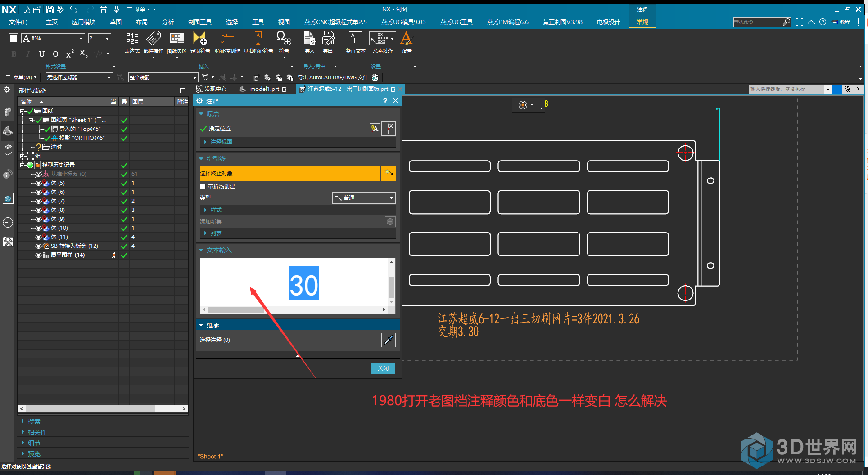The height and width of the screenshot is (475, 868).
Task: Open the 表达式 expression tool
Action: (132, 42)
